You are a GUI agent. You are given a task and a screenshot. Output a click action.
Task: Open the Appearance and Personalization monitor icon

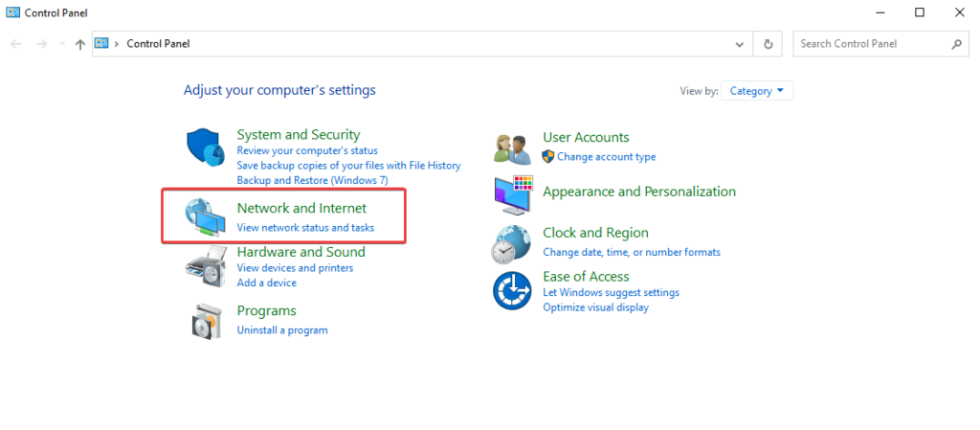[513, 195]
